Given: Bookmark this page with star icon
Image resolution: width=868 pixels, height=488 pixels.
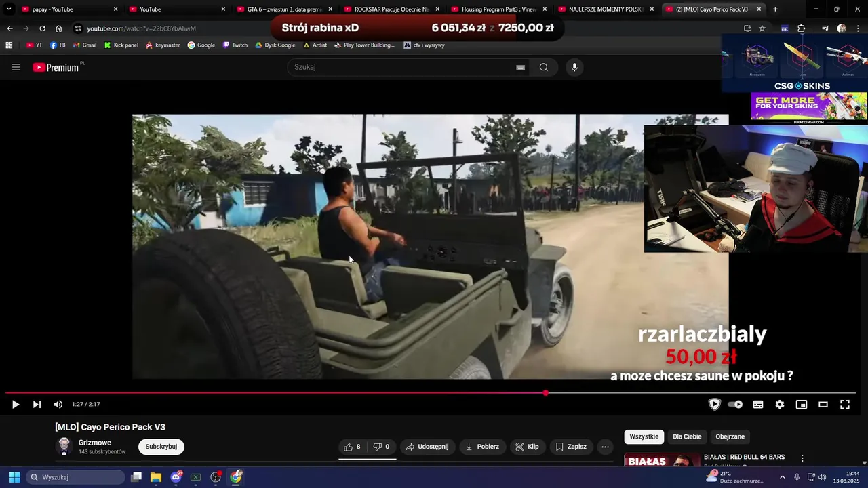Looking at the screenshot, I should tap(762, 28).
